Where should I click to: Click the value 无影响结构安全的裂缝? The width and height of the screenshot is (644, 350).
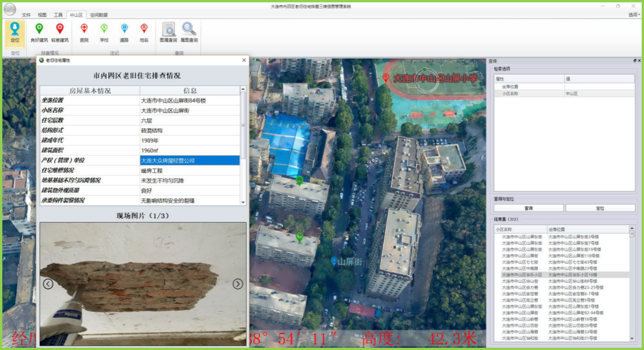pos(168,201)
